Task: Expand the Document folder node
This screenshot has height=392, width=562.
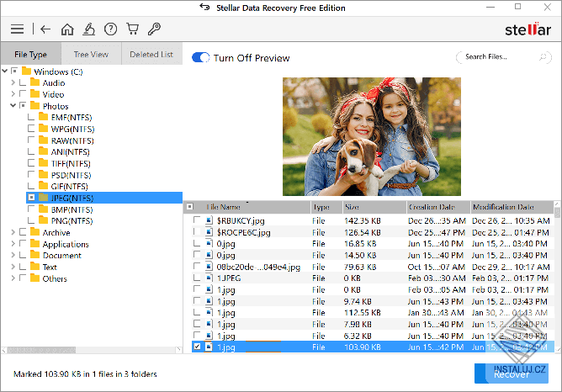Action: [x=13, y=255]
